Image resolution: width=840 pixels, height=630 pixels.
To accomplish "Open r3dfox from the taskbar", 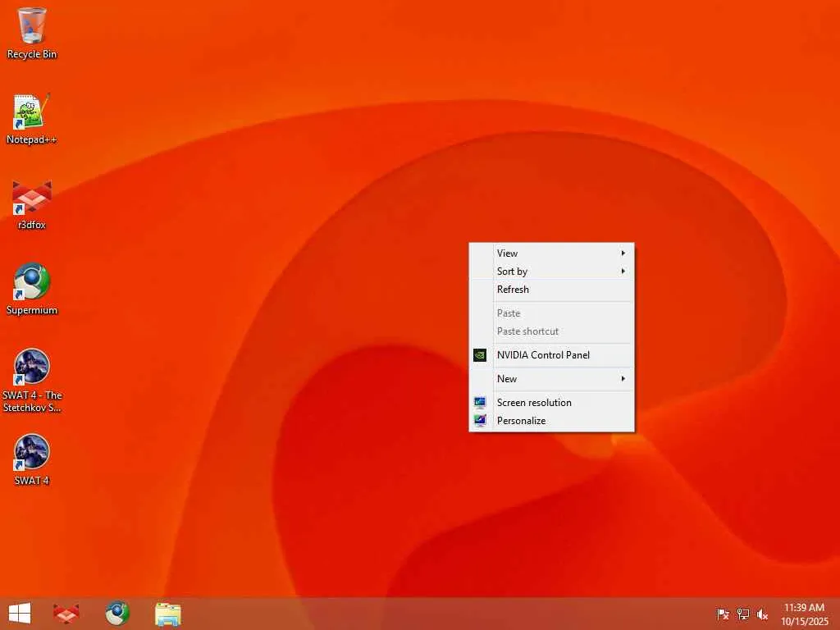I will [66, 614].
